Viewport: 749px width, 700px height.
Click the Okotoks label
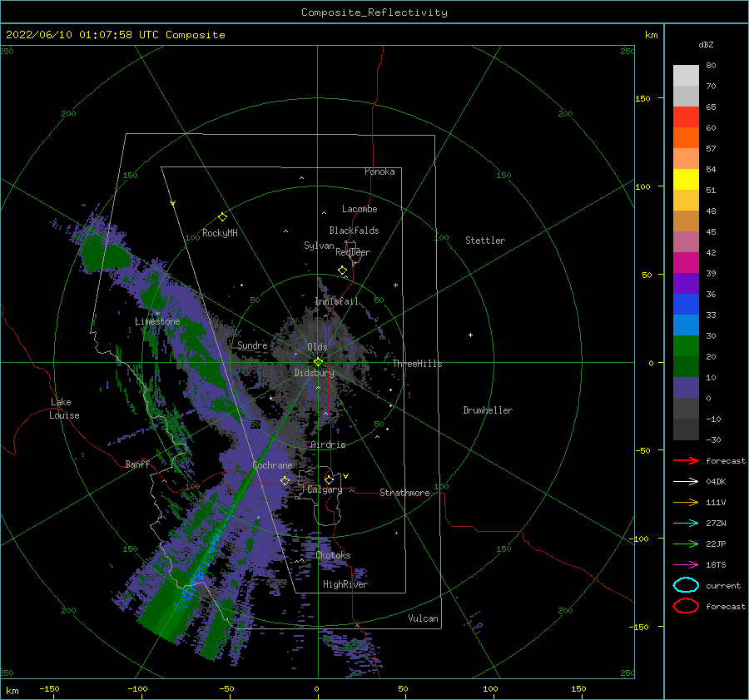tap(333, 555)
